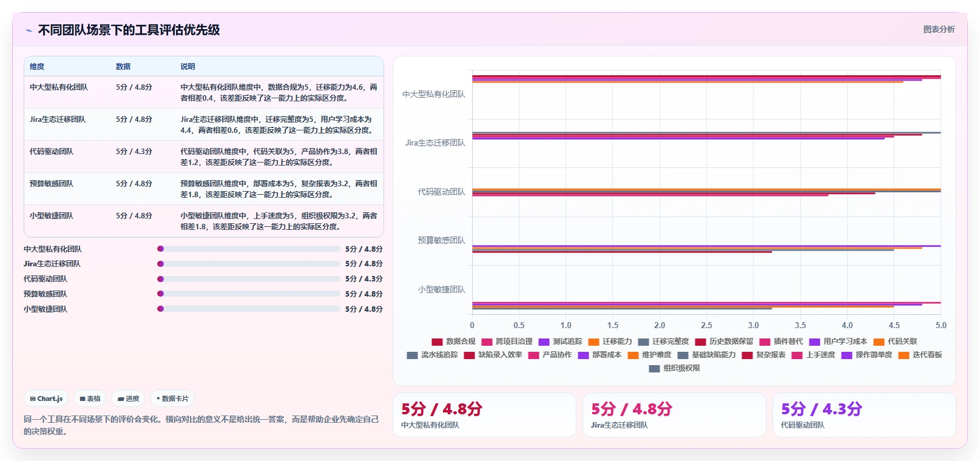Toggle 跨项目治理 legend series
Viewport: 980px width, 461px height.
tap(507, 342)
